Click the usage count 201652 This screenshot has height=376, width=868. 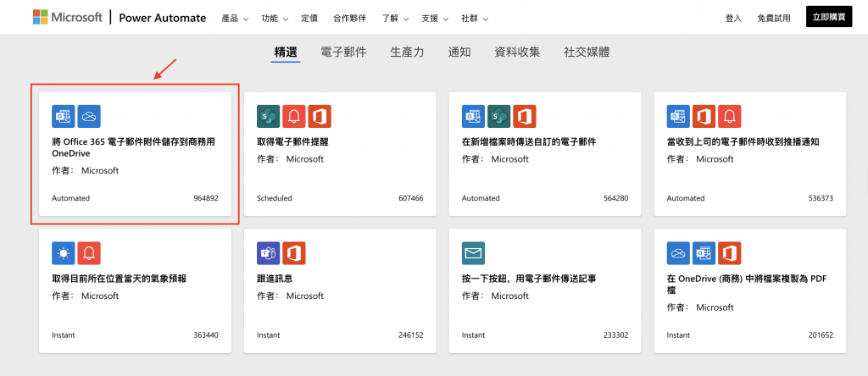tap(821, 335)
